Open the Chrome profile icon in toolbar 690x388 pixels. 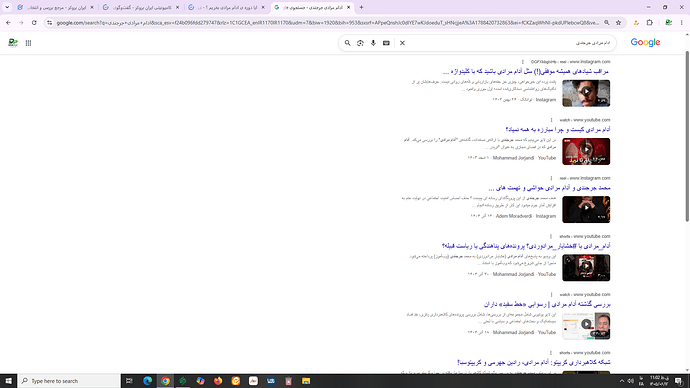point(668,23)
